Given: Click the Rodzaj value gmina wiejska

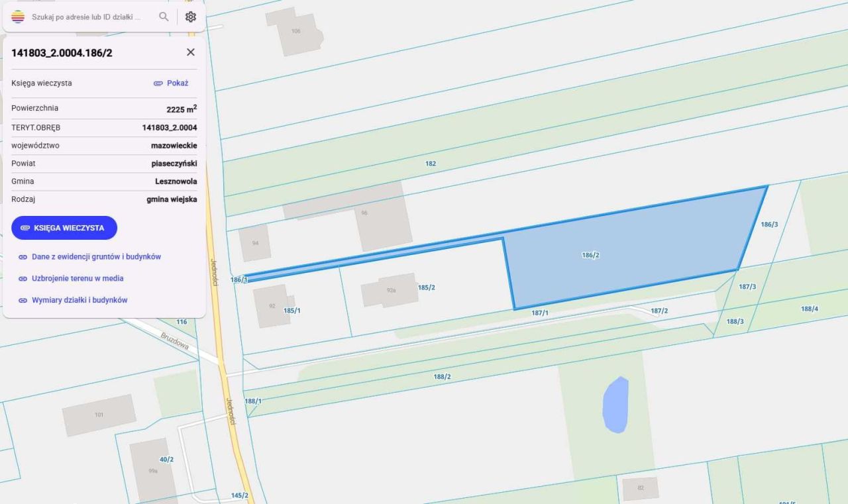Looking at the screenshot, I should point(172,199).
